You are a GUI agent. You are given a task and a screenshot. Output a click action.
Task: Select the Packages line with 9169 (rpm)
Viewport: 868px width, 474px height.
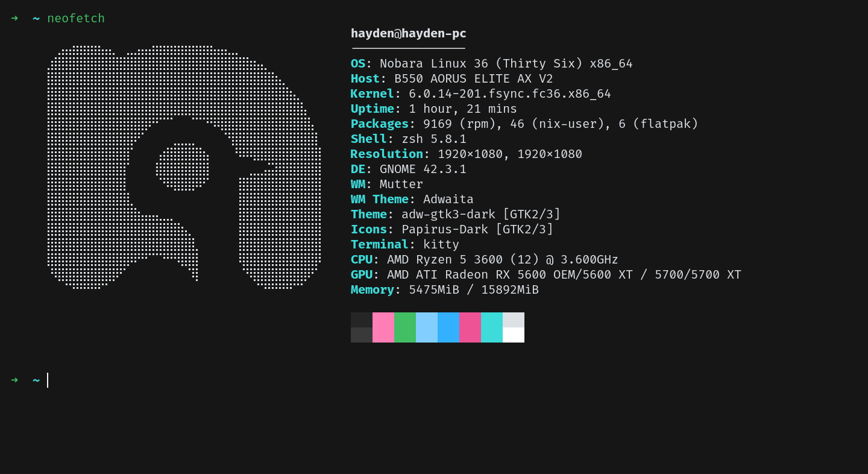point(524,124)
